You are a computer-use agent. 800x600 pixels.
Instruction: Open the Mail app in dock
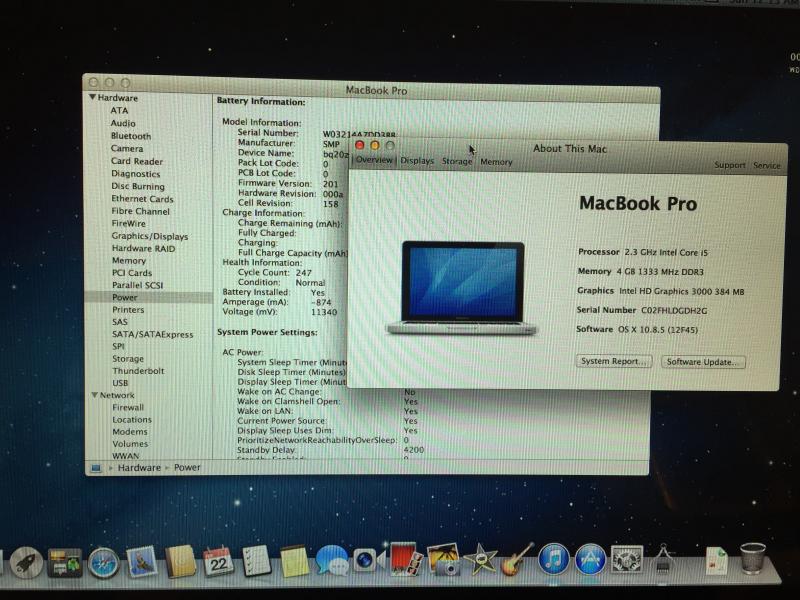click(141, 561)
